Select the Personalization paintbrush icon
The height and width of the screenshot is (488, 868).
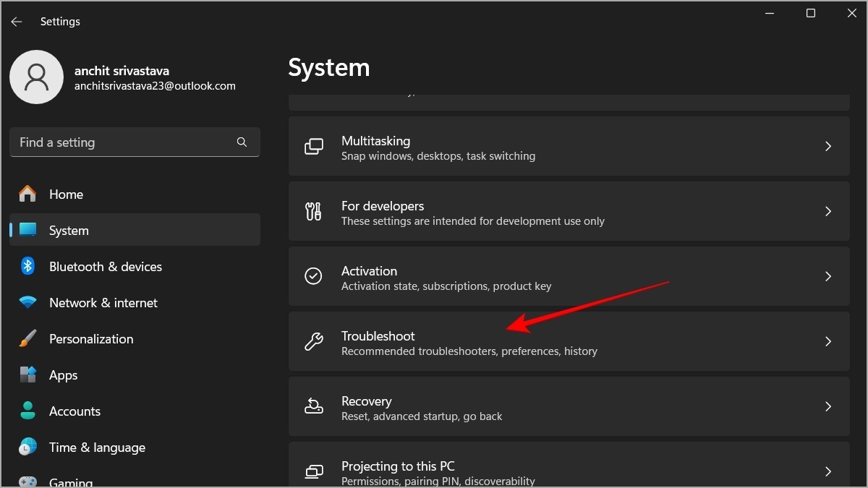[27, 338]
